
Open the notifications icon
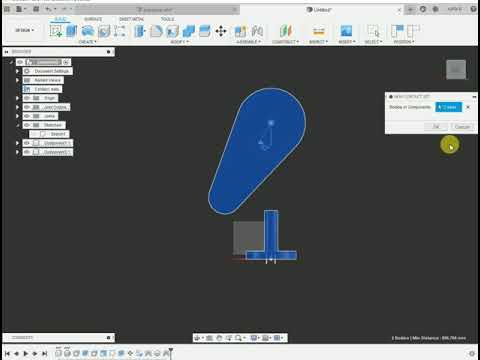point(436,9)
